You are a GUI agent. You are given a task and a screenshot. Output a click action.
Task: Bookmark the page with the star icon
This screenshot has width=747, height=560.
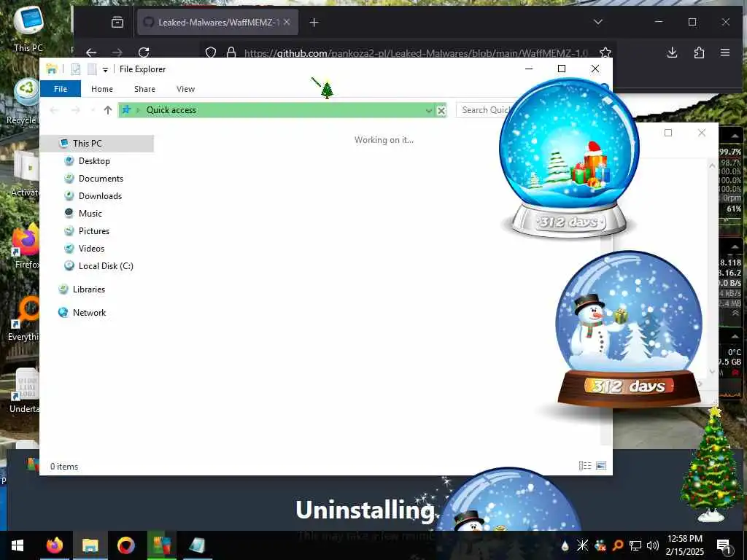click(605, 52)
